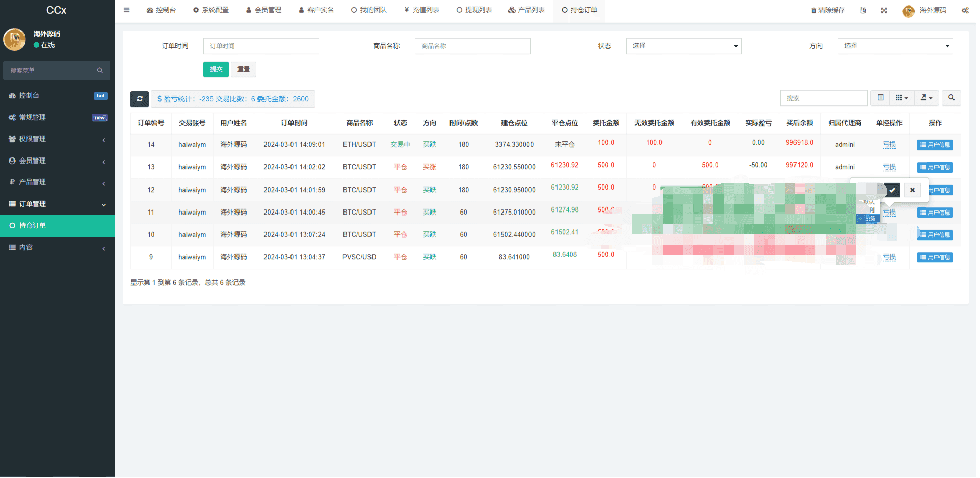Click 用户信息 button for order 14
This screenshot has height=478, width=980.
(935, 145)
